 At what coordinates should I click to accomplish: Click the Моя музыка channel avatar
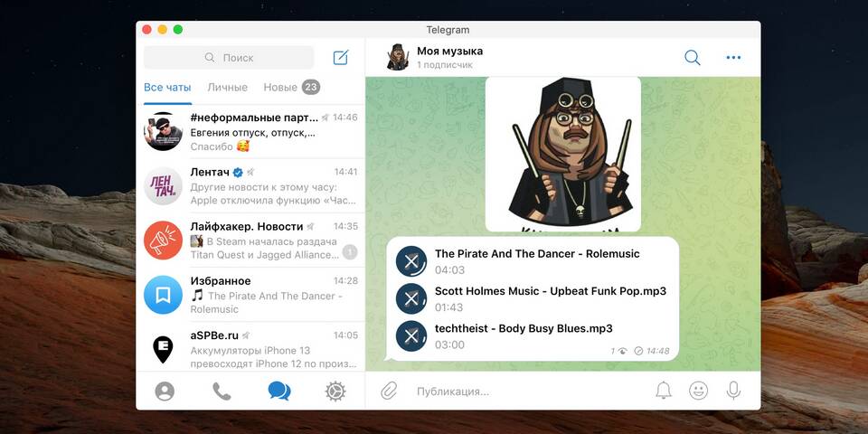pos(397,57)
